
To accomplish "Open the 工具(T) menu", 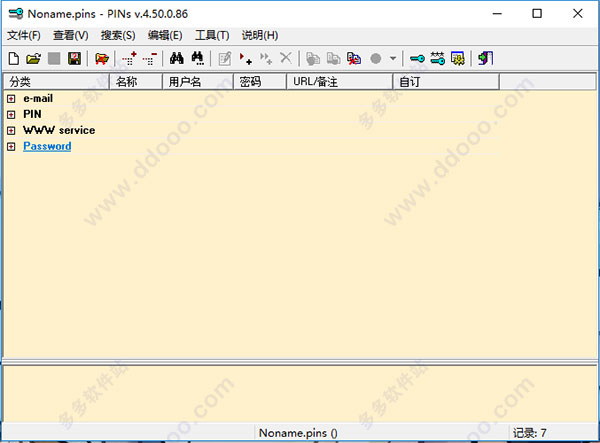I will click(212, 36).
